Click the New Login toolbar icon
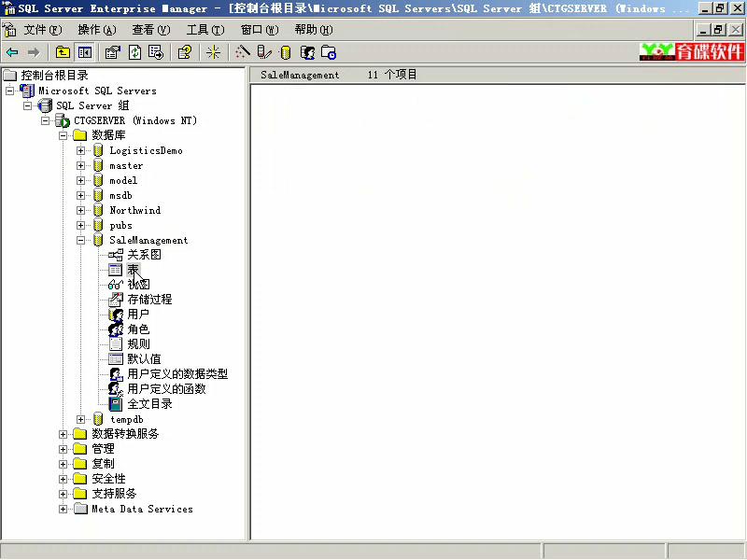This screenshot has width=747, height=560. [307, 52]
